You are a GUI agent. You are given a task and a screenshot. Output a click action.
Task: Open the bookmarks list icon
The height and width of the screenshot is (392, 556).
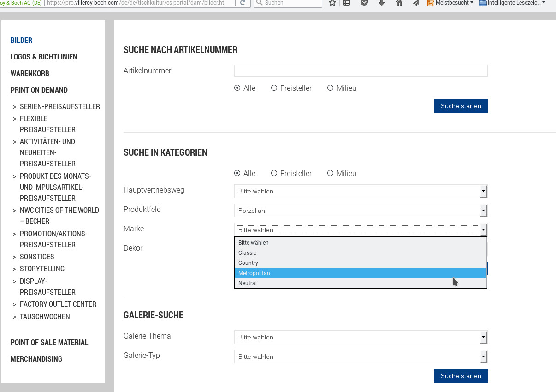coord(347,3)
